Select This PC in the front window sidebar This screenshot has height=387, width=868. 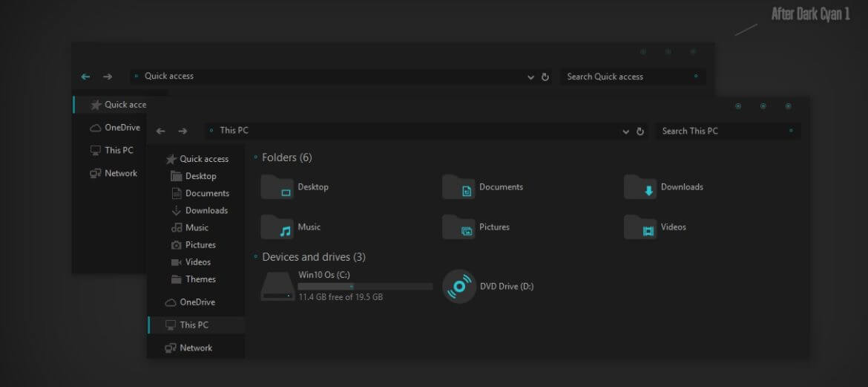196,325
